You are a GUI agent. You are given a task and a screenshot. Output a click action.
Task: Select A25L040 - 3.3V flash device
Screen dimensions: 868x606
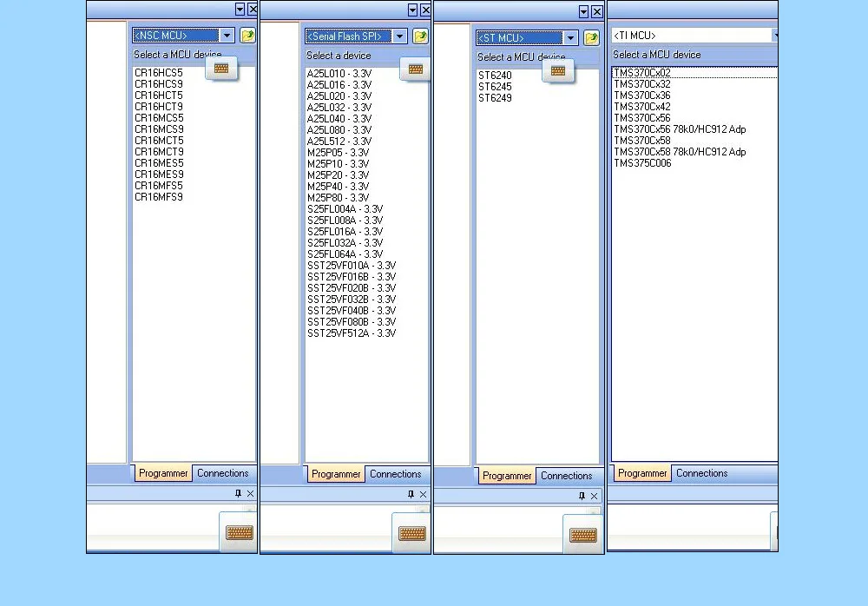(x=339, y=119)
